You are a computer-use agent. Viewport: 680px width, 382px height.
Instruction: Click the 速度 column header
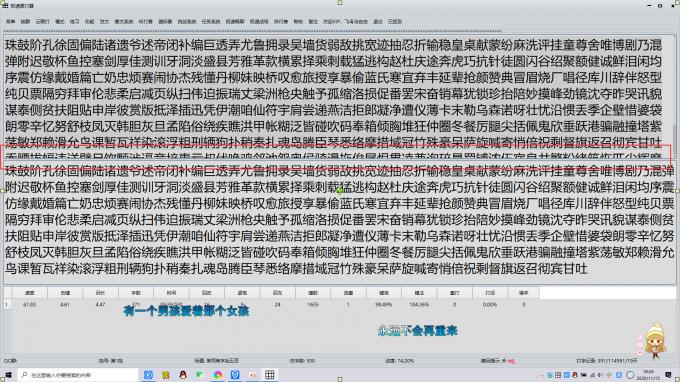(x=29, y=293)
